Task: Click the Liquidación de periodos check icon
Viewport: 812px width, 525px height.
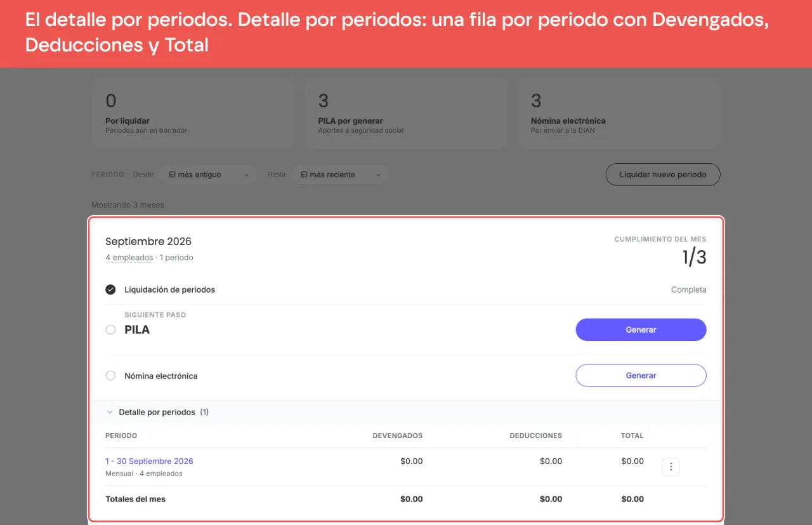Action: coord(110,289)
